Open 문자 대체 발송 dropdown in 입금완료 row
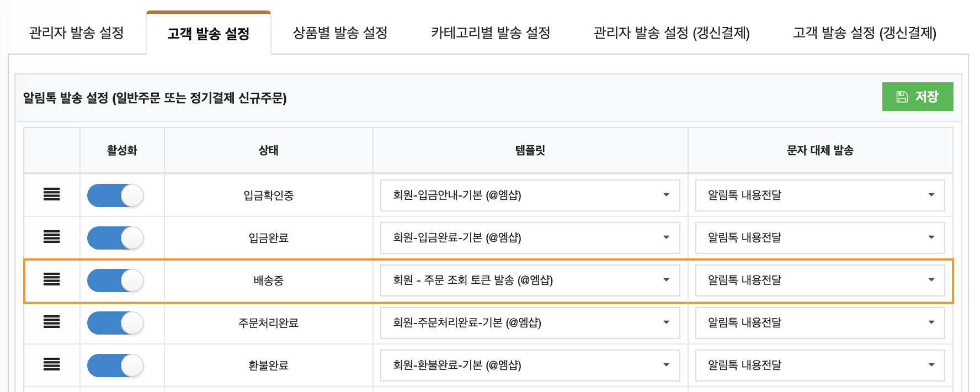 pos(820,237)
